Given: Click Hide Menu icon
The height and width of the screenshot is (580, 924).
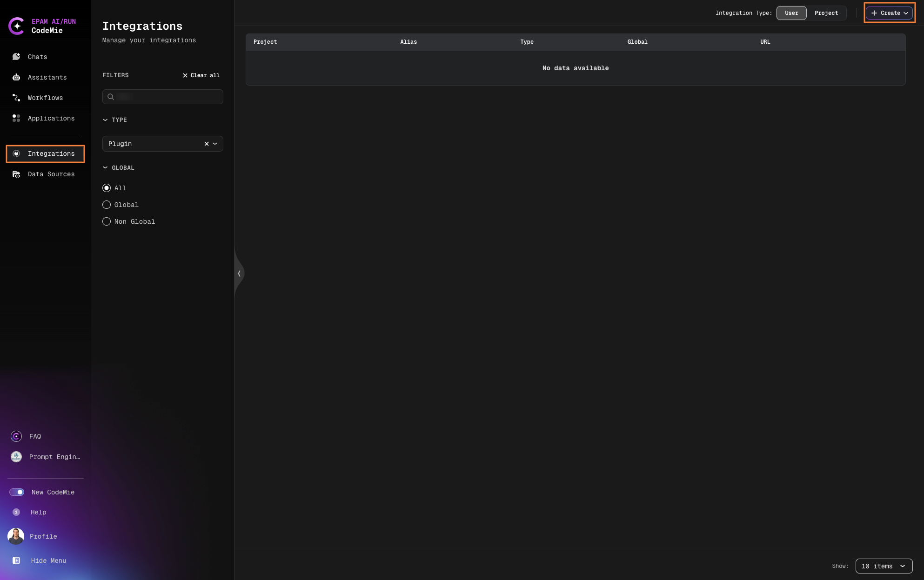Looking at the screenshot, I should 16,560.
